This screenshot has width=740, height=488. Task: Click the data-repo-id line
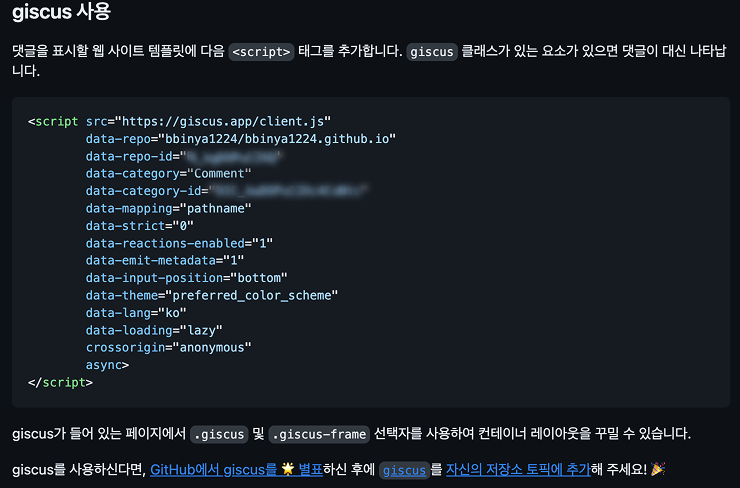[x=184, y=156]
